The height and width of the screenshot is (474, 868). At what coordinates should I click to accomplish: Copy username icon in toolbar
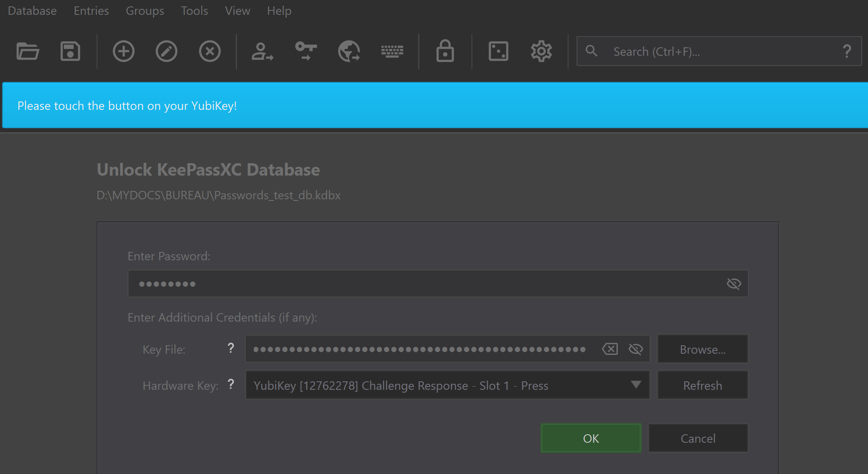click(262, 51)
